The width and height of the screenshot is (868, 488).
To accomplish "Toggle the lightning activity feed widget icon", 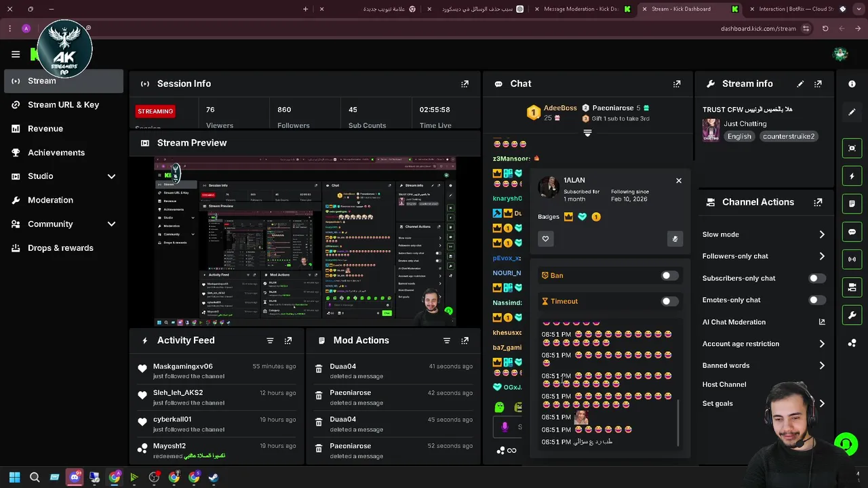I will 852,176.
